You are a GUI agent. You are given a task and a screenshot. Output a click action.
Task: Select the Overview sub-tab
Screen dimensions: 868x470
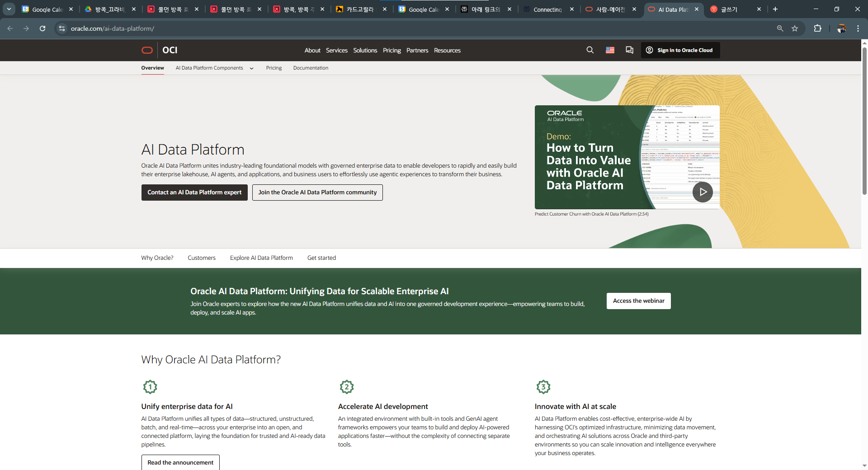[x=152, y=68]
